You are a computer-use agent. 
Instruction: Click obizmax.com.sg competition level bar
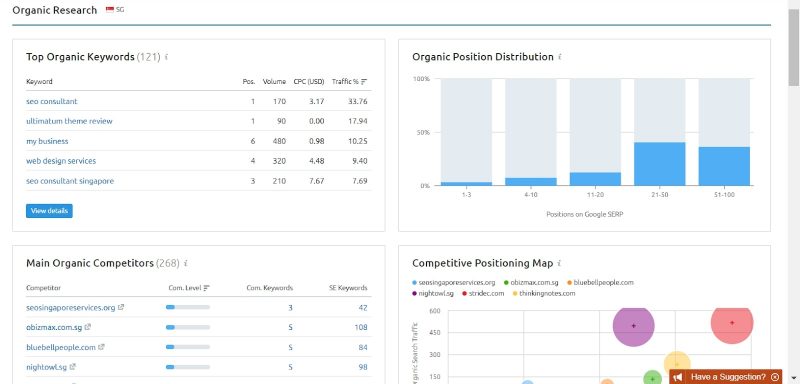188,327
